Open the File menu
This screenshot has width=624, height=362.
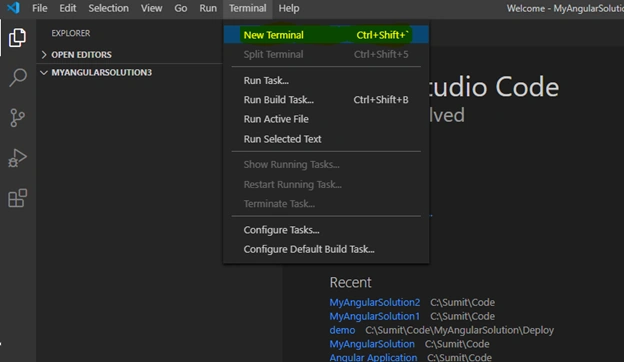[40, 8]
